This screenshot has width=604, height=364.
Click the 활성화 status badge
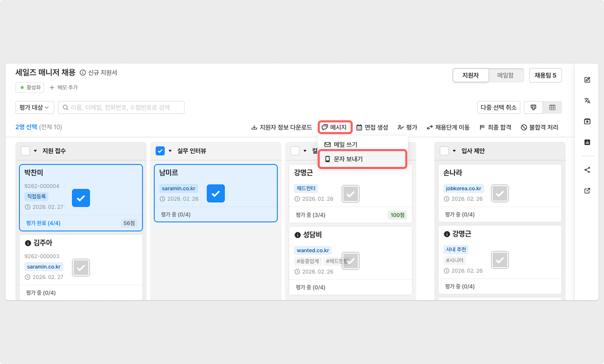click(x=30, y=87)
